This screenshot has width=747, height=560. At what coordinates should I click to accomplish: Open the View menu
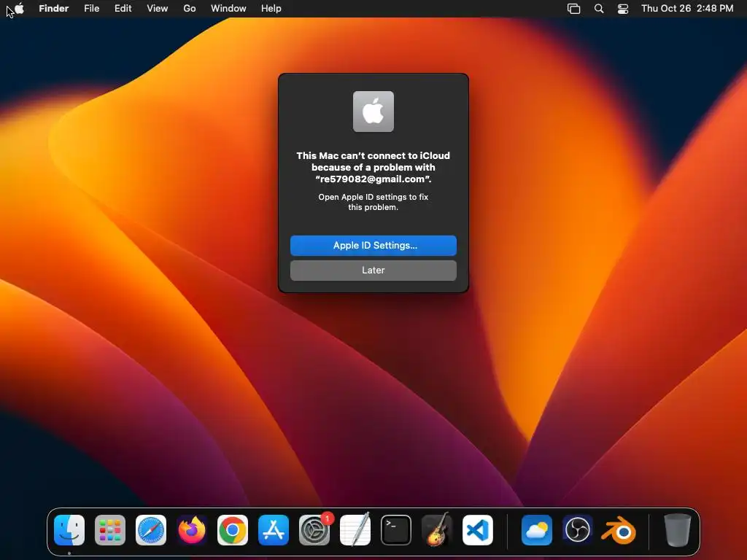pyautogui.click(x=158, y=9)
